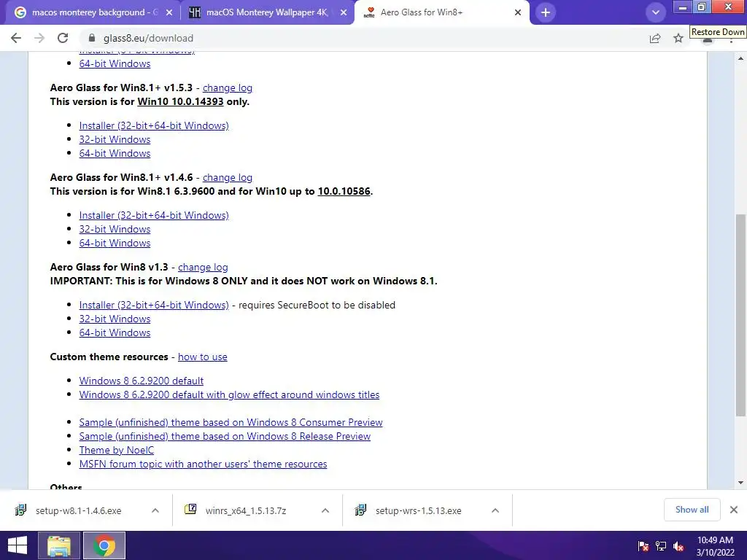
Task: Expand options for winrs_x64_1.5.13.7z
Action: point(325,510)
